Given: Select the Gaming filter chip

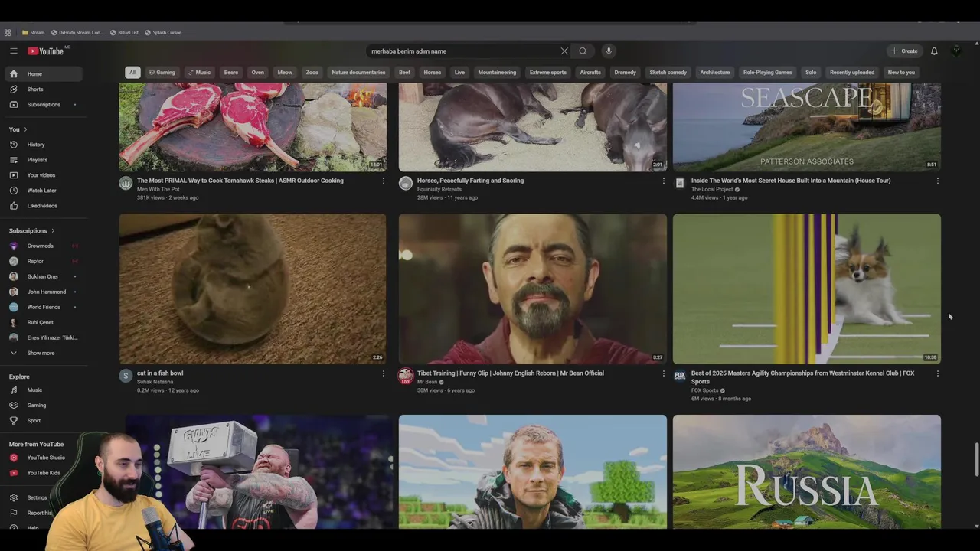Looking at the screenshot, I should click(162, 73).
